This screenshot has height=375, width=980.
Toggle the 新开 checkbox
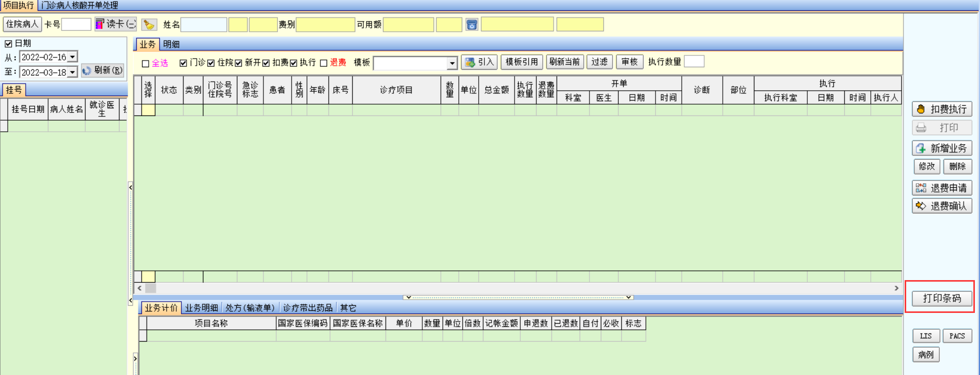coord(238,63)
